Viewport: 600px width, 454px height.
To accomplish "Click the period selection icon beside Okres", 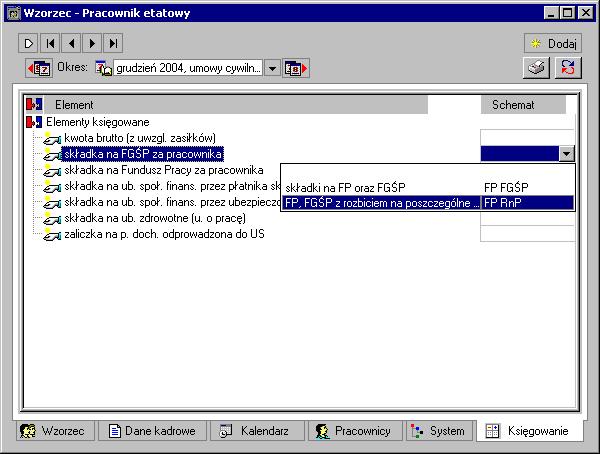I will [103, 68].
